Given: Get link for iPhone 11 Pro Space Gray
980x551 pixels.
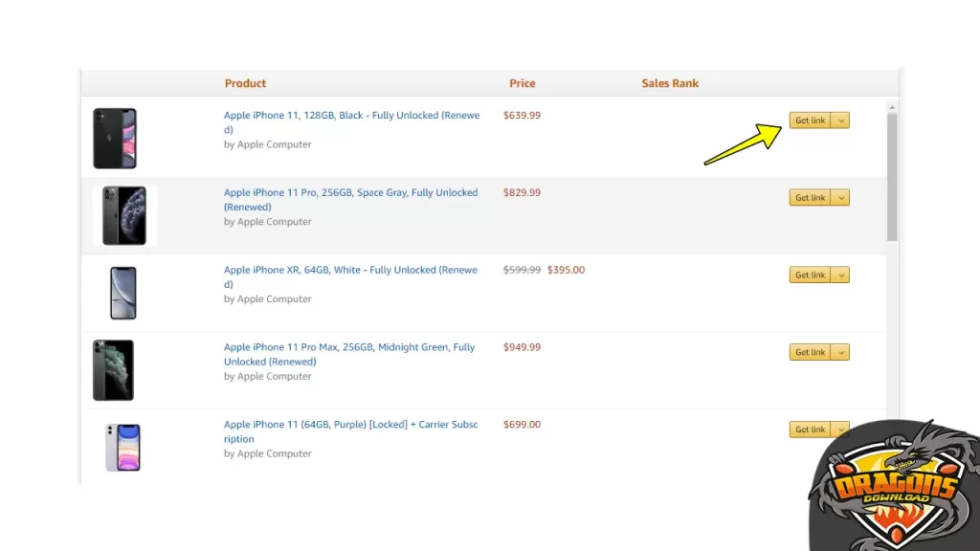Looking at the screenshot, I should (810, 198).
